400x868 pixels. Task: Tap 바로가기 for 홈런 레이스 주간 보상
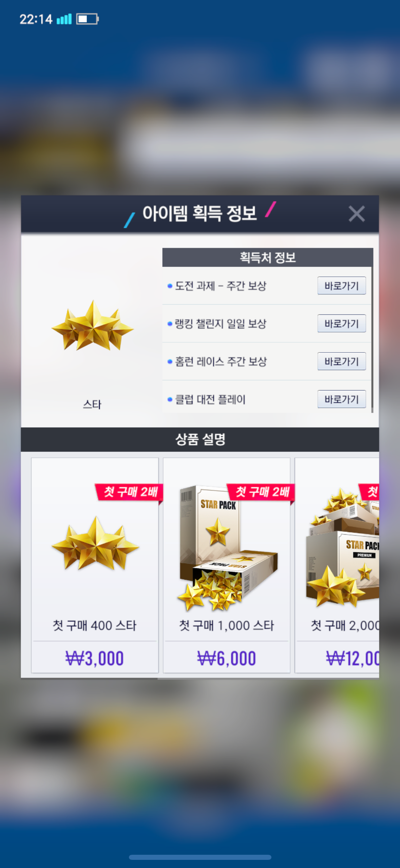[342, 361]
